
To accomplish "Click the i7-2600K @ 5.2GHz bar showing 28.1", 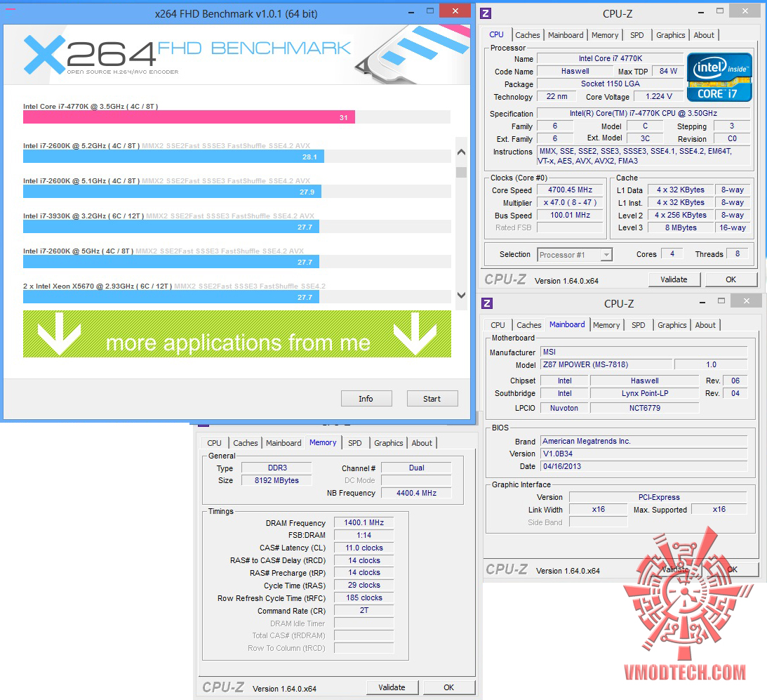I will 173,157.
